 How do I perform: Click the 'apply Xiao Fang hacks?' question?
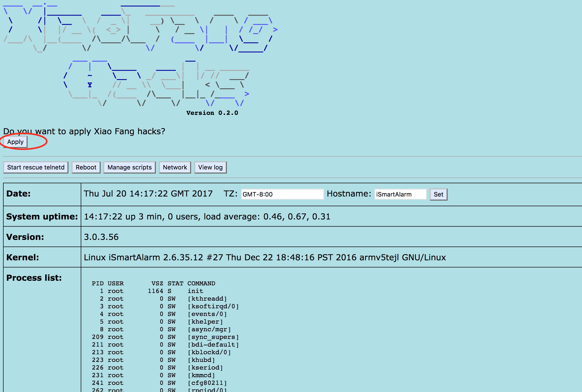tap(84, 131)
